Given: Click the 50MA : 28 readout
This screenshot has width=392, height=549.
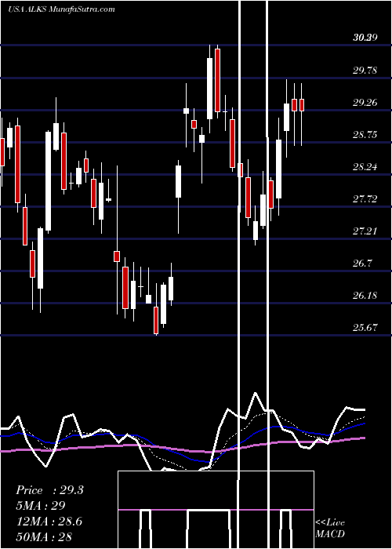Looking at the screenshot, I should coord(44,536).
